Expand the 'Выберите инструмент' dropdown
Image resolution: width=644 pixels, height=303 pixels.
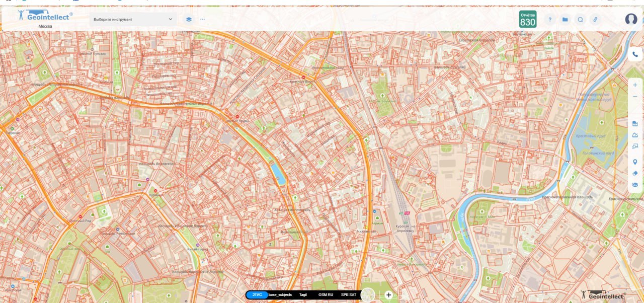[133, 20]
